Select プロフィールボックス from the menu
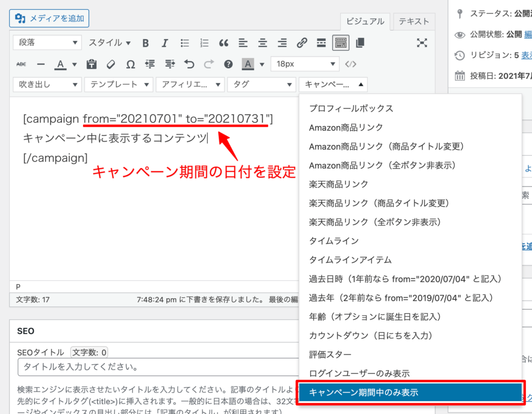Image resolution: width=532 pixels, height=414 pixels. (410, 109)
